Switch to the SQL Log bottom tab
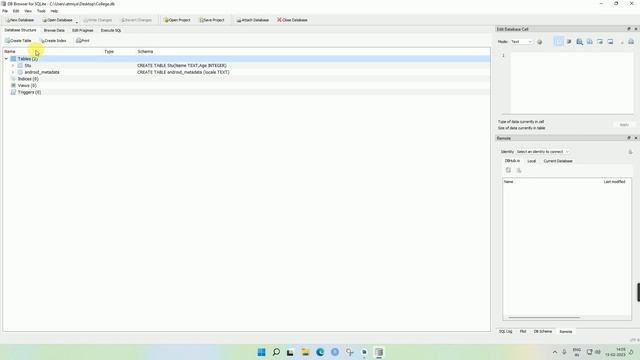 (x=505, y=331)
